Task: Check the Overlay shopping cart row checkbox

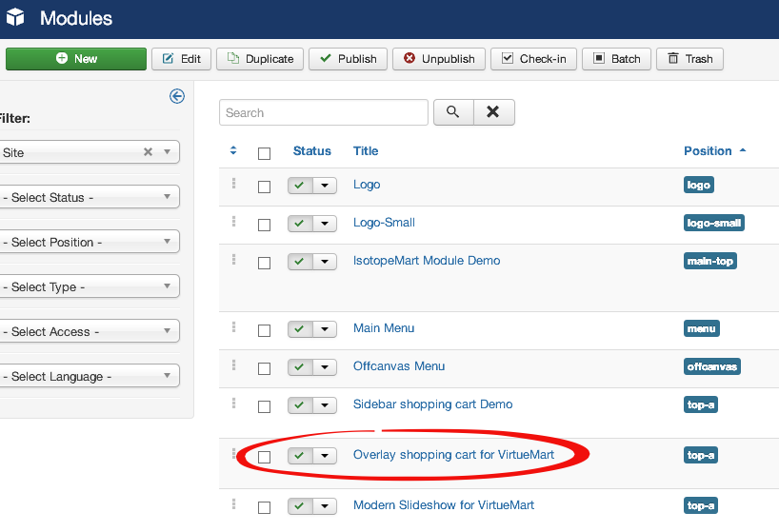Action: tap(265, 457)
